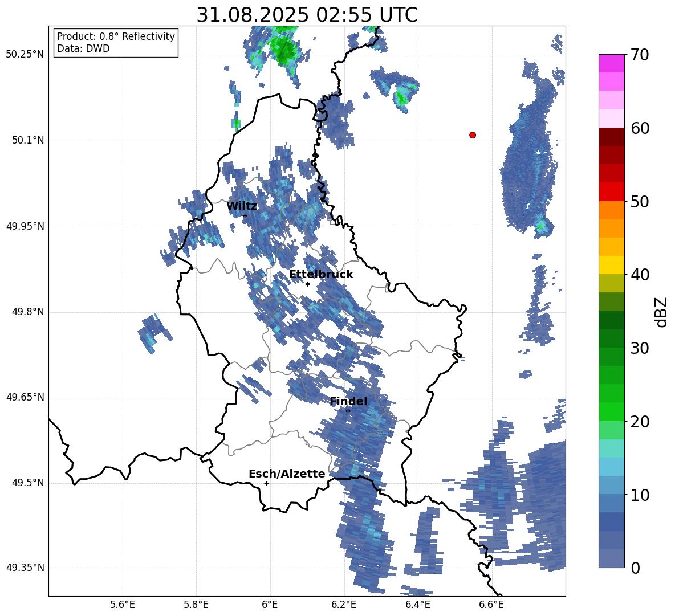The height and width of the screenshot is (616, 675).
Task: Click the 50.25°N latitude label
Action: point(25,55)
